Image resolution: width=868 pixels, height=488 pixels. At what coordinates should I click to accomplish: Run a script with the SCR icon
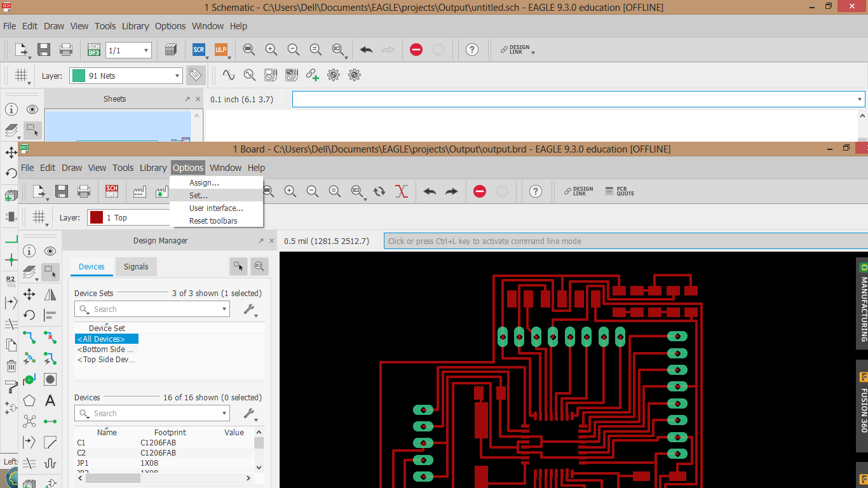pyautogui.click(x=199, y=50)
